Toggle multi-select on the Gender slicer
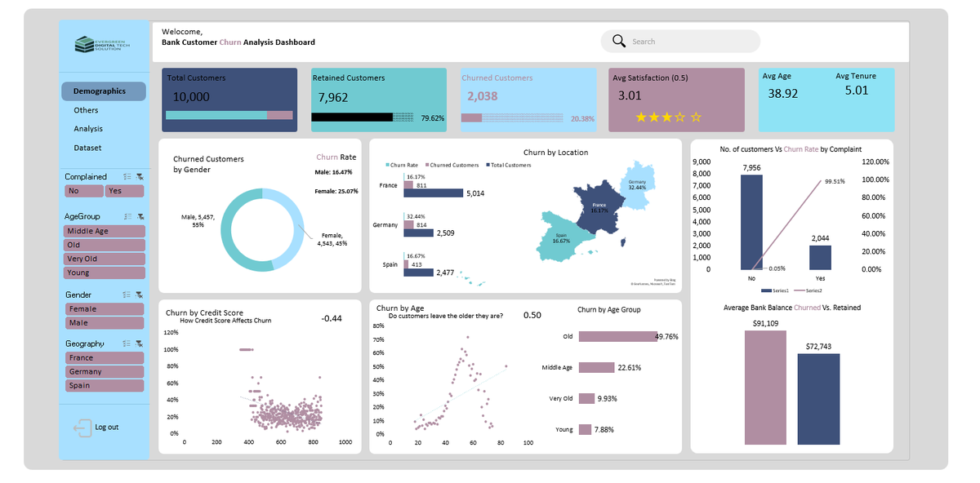 pos(127,295)
